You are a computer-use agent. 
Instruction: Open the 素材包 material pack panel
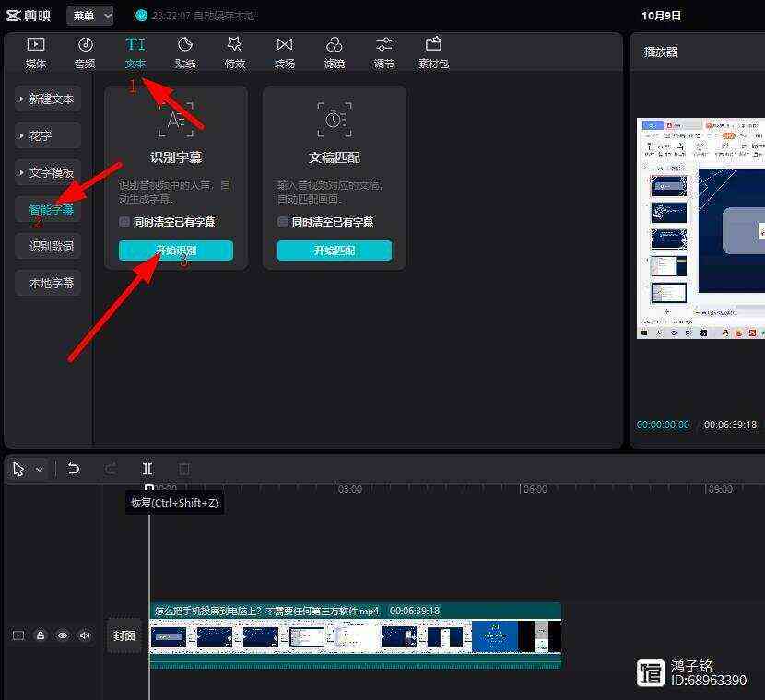click(433, 52)
